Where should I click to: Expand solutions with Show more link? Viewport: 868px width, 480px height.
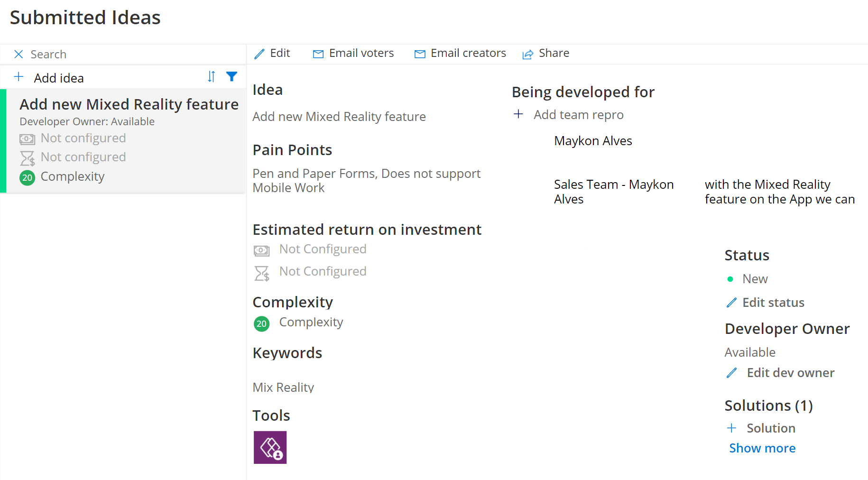pos(762,448)
